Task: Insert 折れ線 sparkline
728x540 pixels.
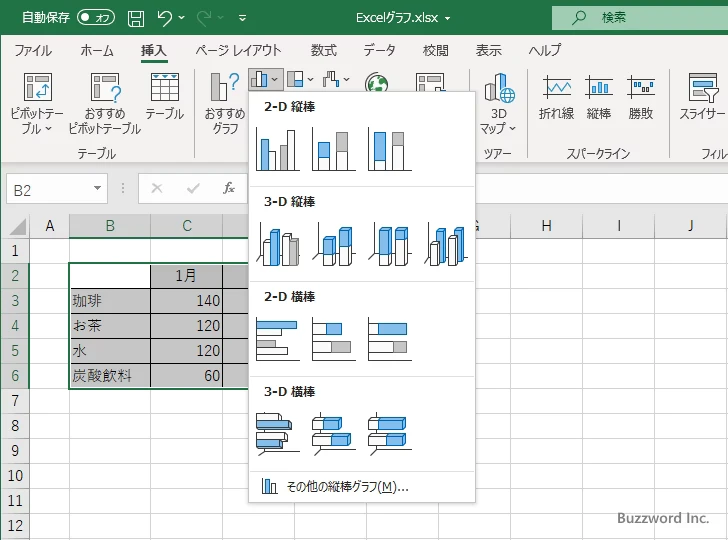Action: tap(556, 97)
